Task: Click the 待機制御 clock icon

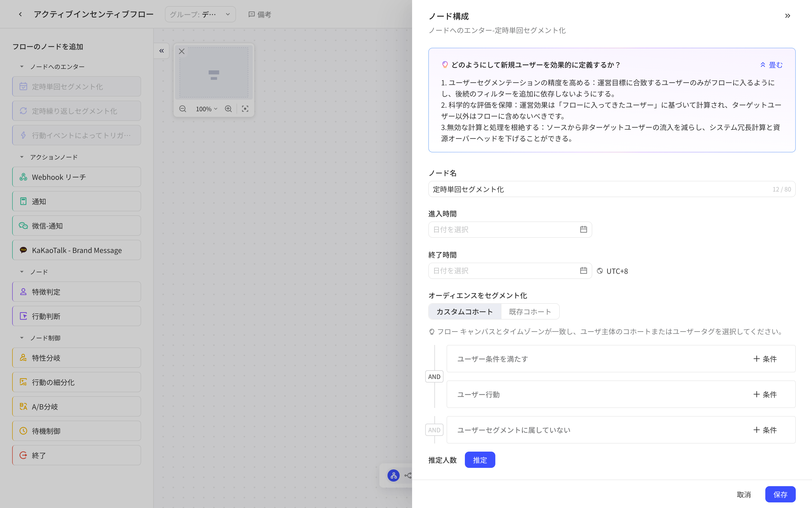Action: tap(23, 431)
